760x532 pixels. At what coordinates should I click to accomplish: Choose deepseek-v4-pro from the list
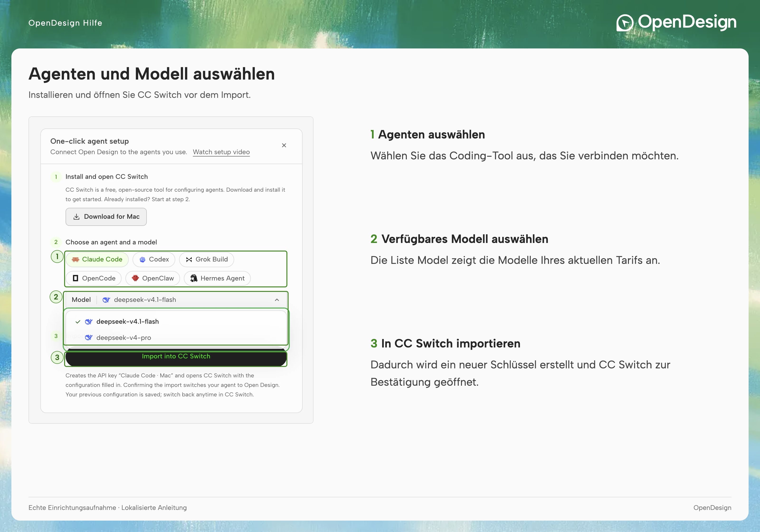pos(176,337)
